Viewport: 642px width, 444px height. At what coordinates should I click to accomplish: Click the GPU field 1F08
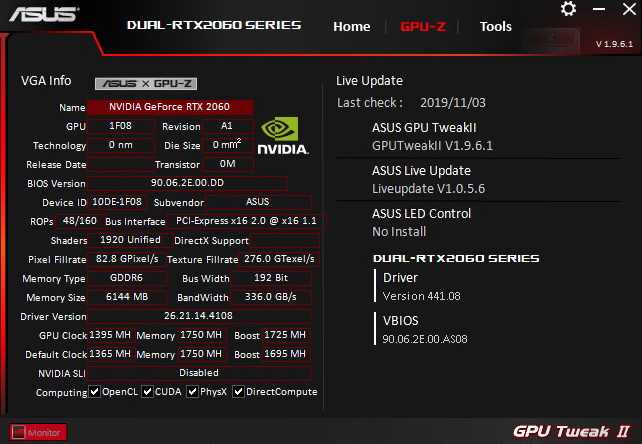pyautogui.click(x=121, y=126)
